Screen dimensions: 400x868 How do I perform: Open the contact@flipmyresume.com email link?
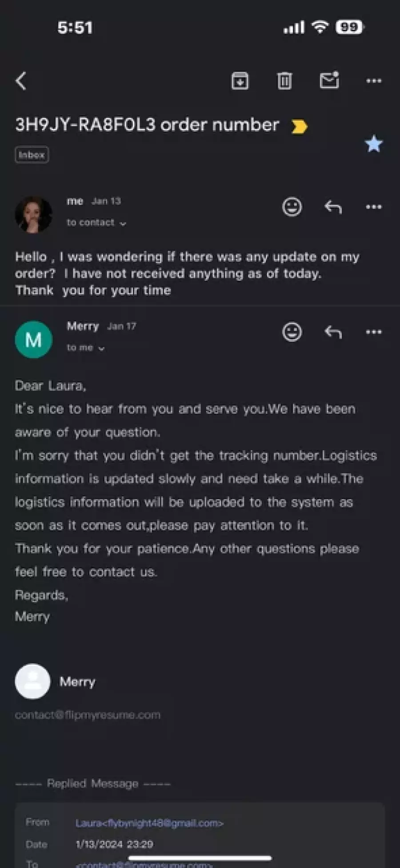pos(88,715)
